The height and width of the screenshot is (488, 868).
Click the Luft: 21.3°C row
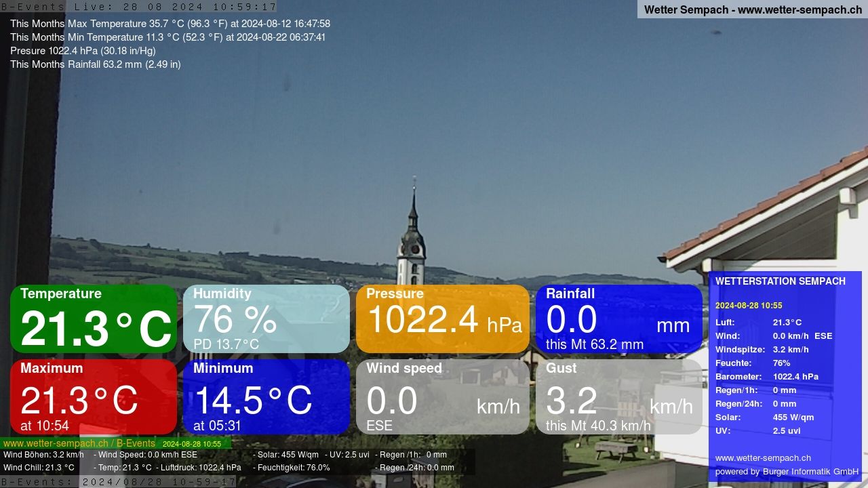[x=758, y=323]
